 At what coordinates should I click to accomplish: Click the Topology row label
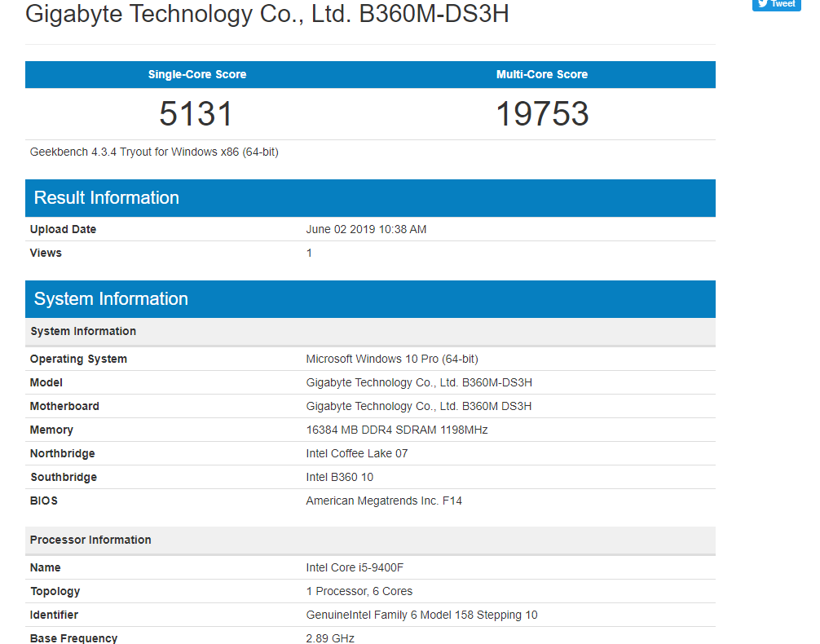pyautogui.click(x=55, y=591)
